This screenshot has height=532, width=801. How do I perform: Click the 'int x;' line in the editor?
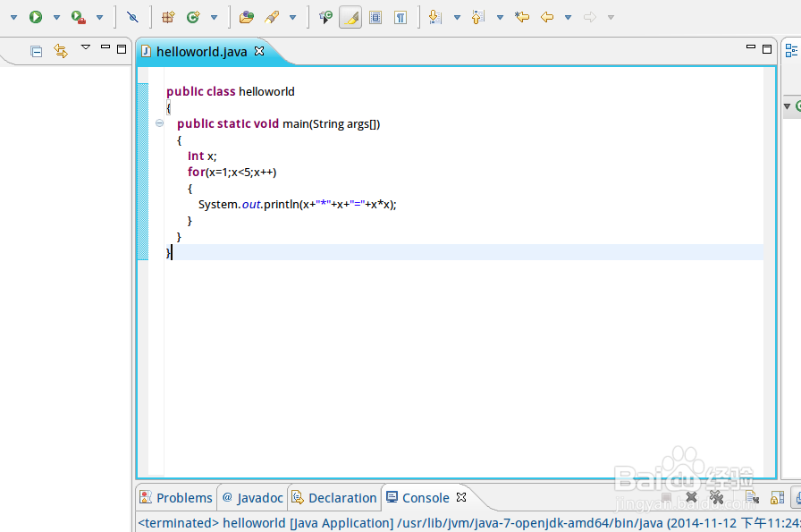[202, 156]
